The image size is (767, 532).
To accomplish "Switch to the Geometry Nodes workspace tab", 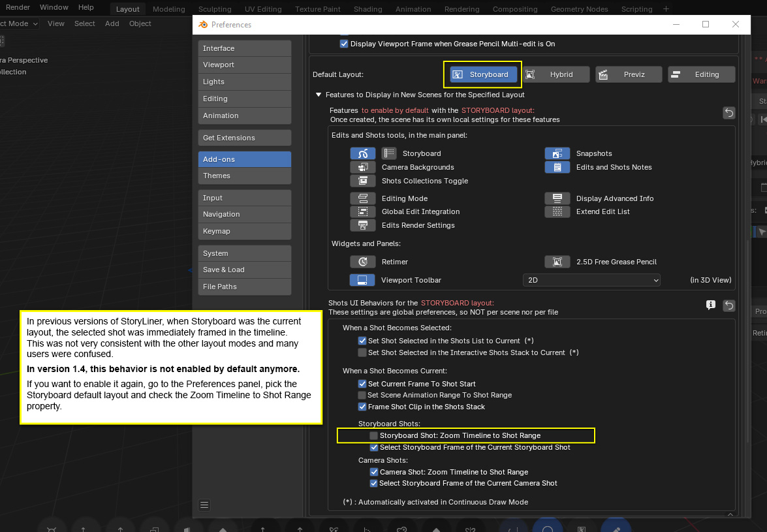I will 579,9.
